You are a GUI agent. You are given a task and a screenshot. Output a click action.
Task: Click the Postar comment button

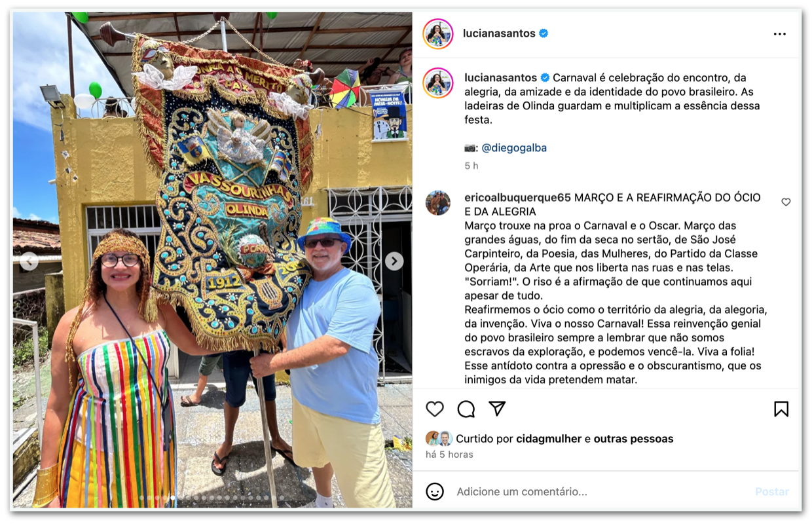tap(772, 491)
